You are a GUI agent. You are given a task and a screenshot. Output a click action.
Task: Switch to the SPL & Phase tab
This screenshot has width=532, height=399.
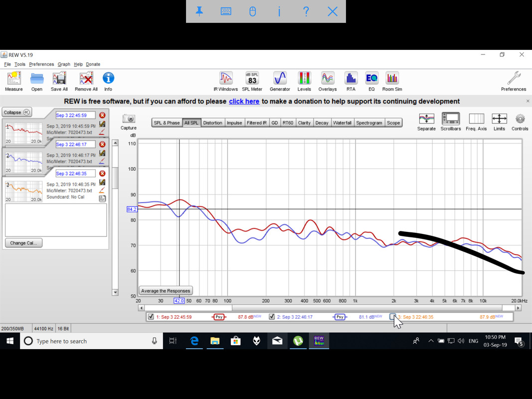point(167,123)
